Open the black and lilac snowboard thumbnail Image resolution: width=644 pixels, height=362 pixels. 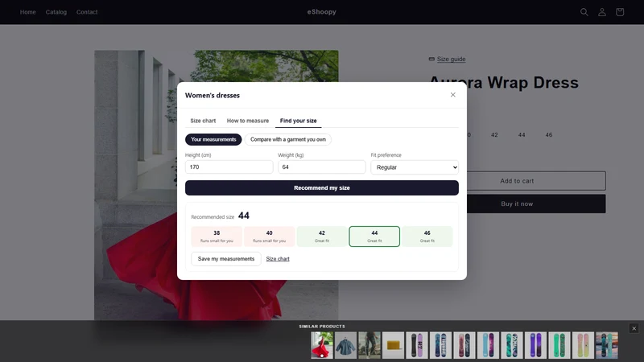(417, 345)
